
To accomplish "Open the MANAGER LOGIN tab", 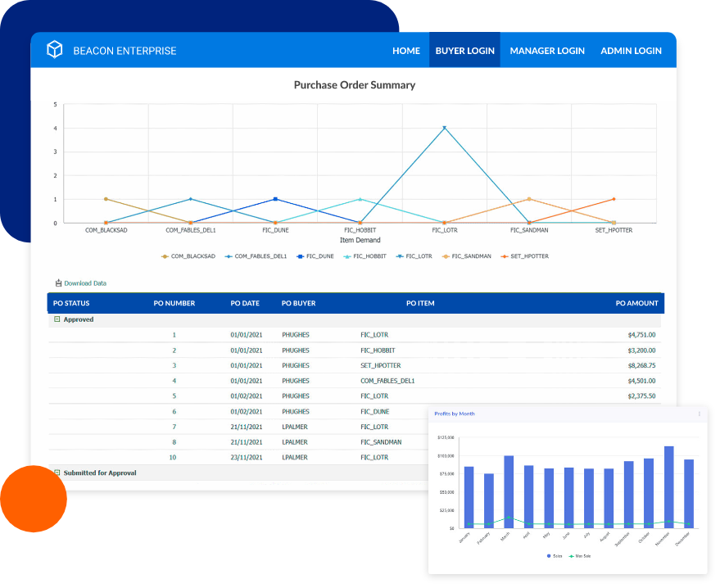I will [x=547, y=51].
